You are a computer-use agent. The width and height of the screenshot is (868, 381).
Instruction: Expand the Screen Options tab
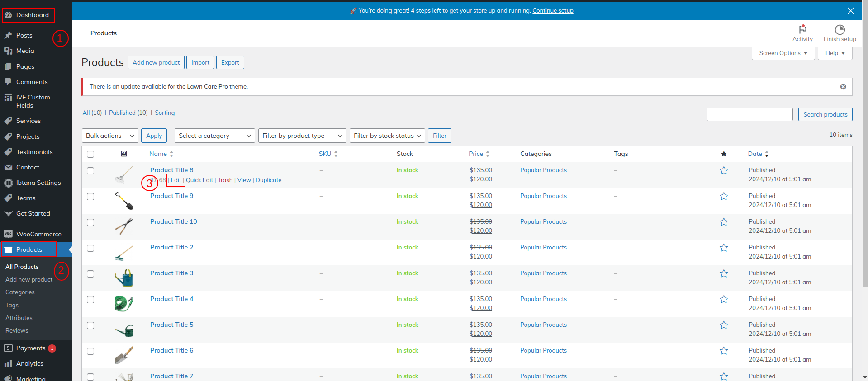point(783,53)
